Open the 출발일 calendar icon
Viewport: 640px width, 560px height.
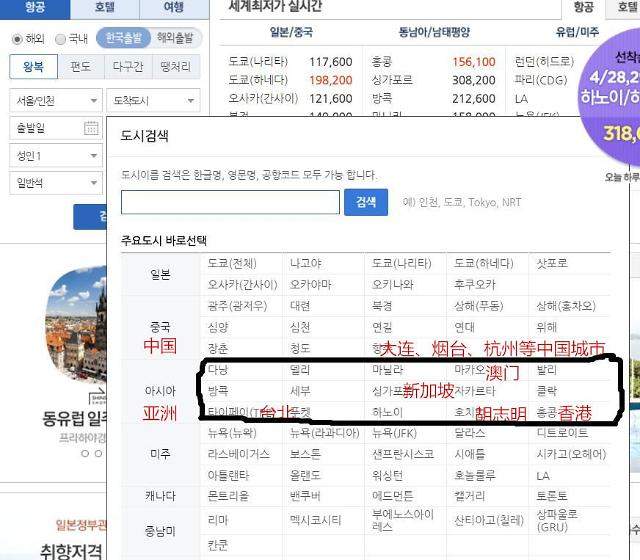91,128
